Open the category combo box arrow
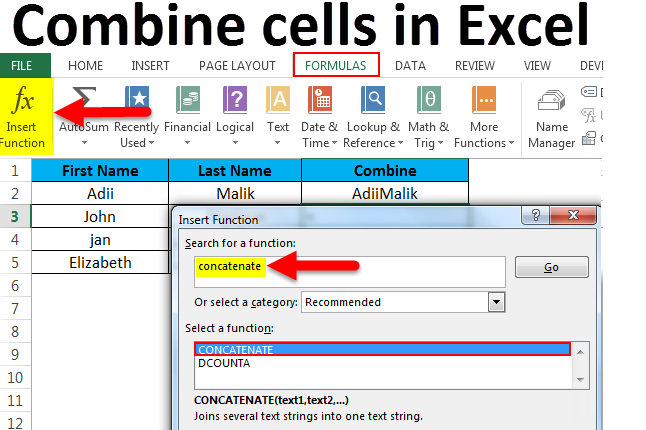The width and height of the screenshot is (646, 430). (x=496, y=302)
